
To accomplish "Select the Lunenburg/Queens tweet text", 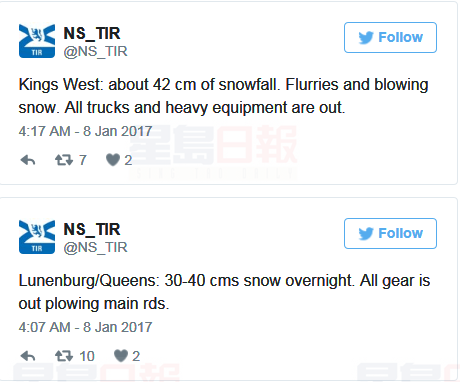I will (224, 292).
